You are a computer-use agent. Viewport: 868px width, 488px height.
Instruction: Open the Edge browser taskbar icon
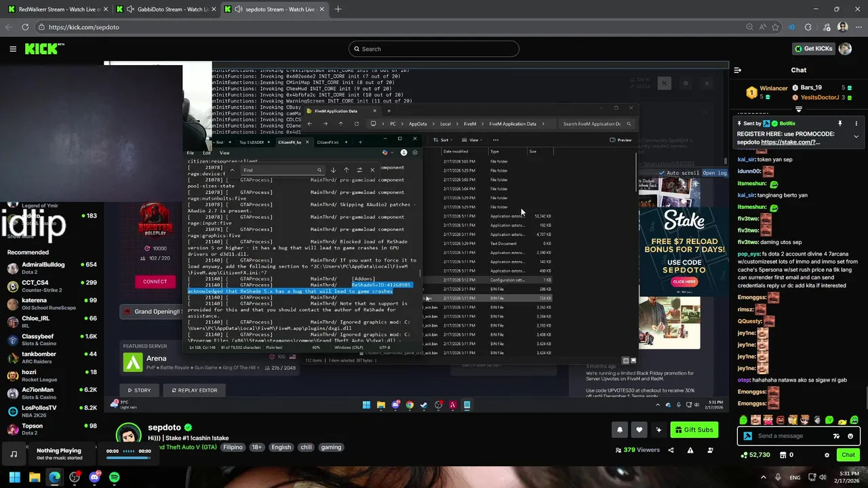click(x=54, y=477)
